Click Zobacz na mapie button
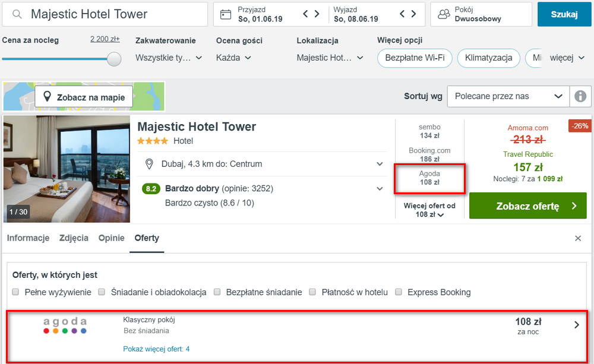Image resolution: width=594 pixels, height=364 pixels. 84,97
